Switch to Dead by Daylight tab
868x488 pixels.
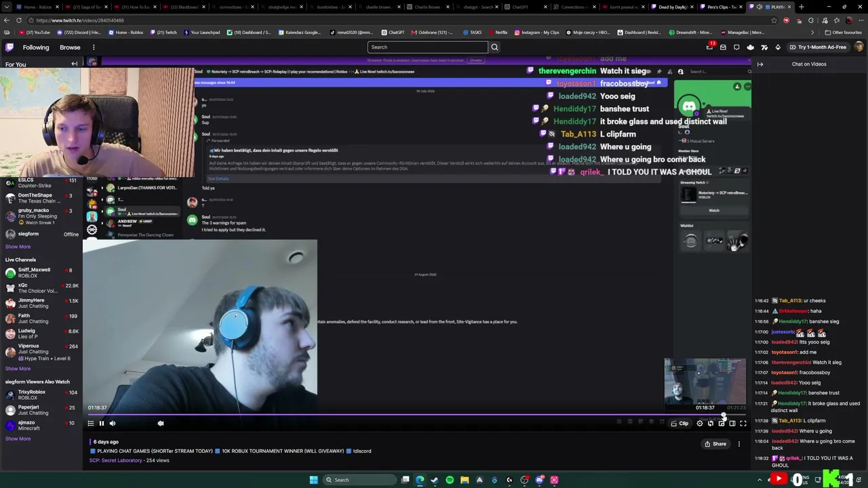click(x=673, y=7)
